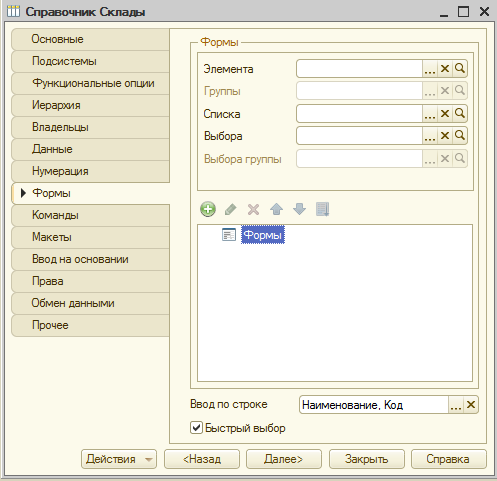Click the delete form X toolbar icon
Viewport: 497px width, 481px height.
253,209
